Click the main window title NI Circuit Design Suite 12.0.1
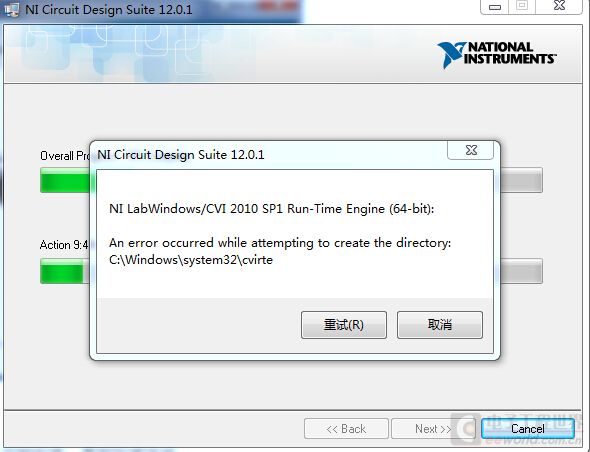This screenshot has width=590, height=452. (x=109, y=9)
